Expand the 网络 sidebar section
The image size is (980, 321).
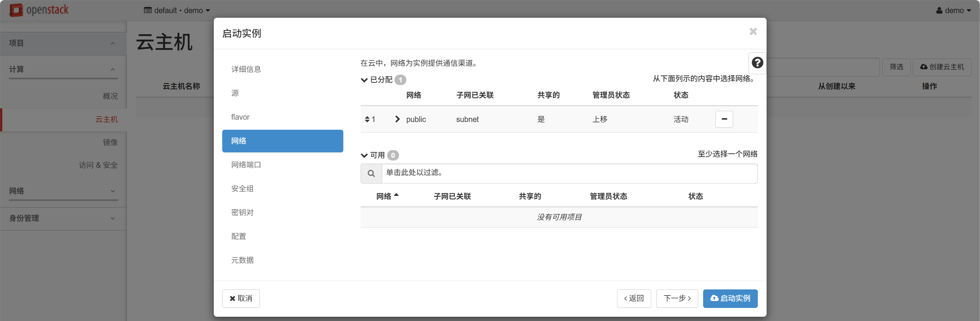click(x=63, y=191)
